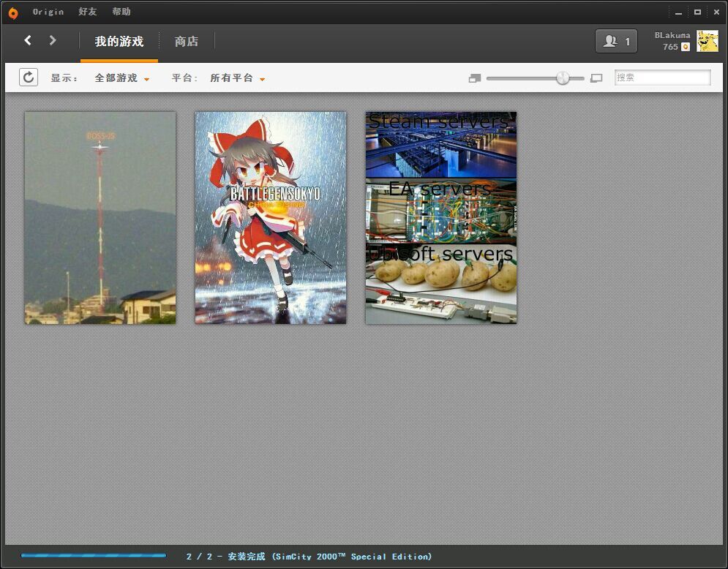Click the large-tile size icon
Viewport: 728px width, 569px height.
point(596,78)
